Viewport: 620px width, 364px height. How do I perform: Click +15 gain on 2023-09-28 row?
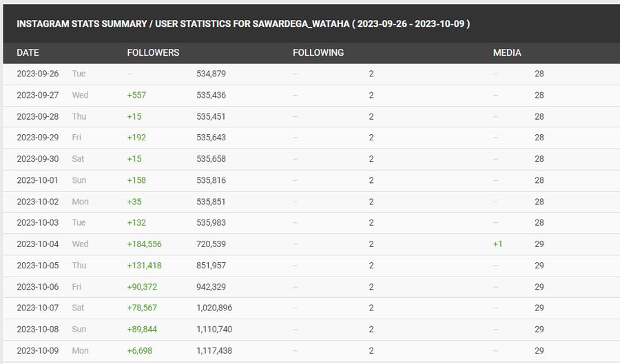(x=134, y=116)
